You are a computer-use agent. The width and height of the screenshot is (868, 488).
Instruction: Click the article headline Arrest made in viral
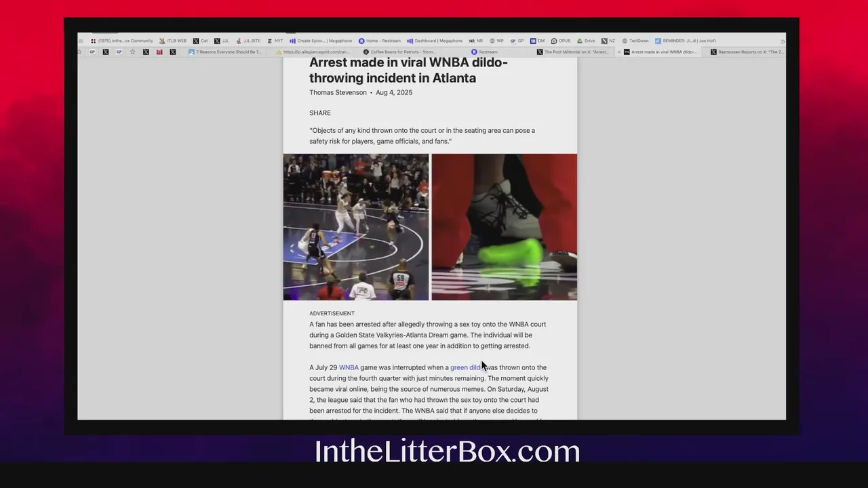408,70
